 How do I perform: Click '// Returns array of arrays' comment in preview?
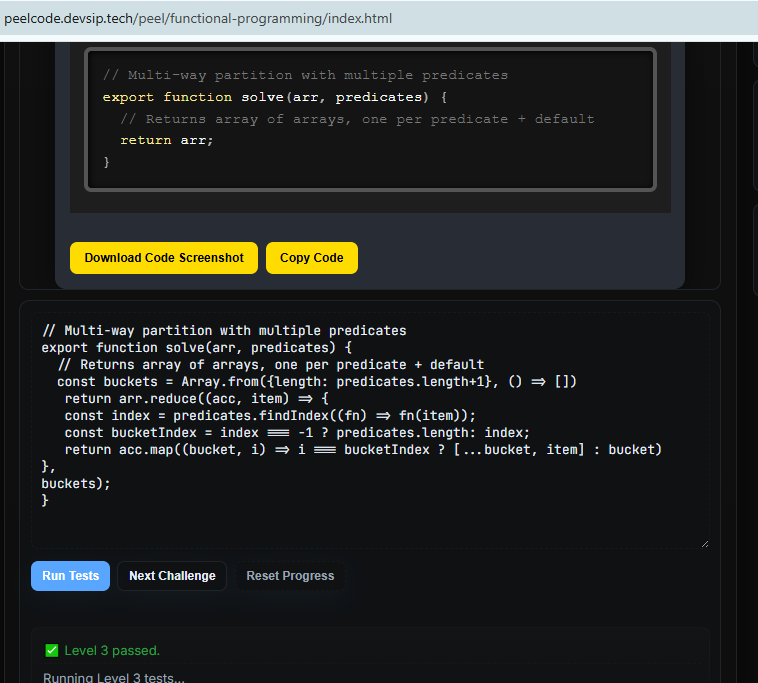tap(357, 119)
